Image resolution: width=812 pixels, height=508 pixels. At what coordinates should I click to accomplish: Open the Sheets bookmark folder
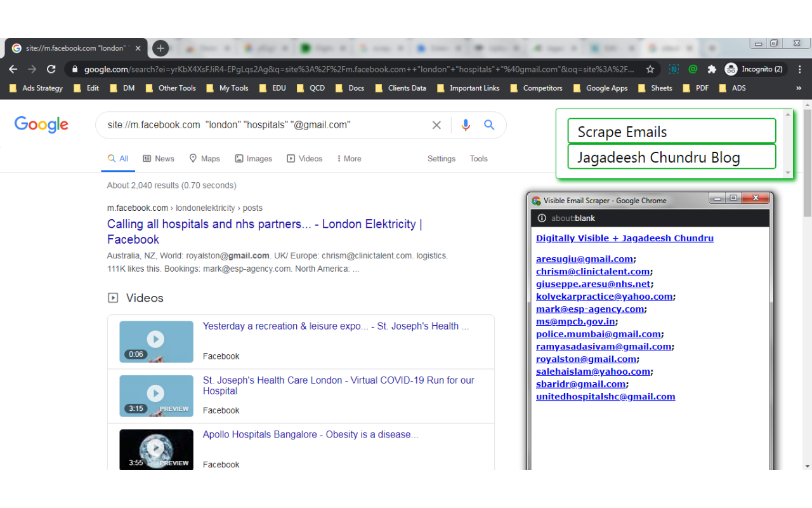coord(655,88)
